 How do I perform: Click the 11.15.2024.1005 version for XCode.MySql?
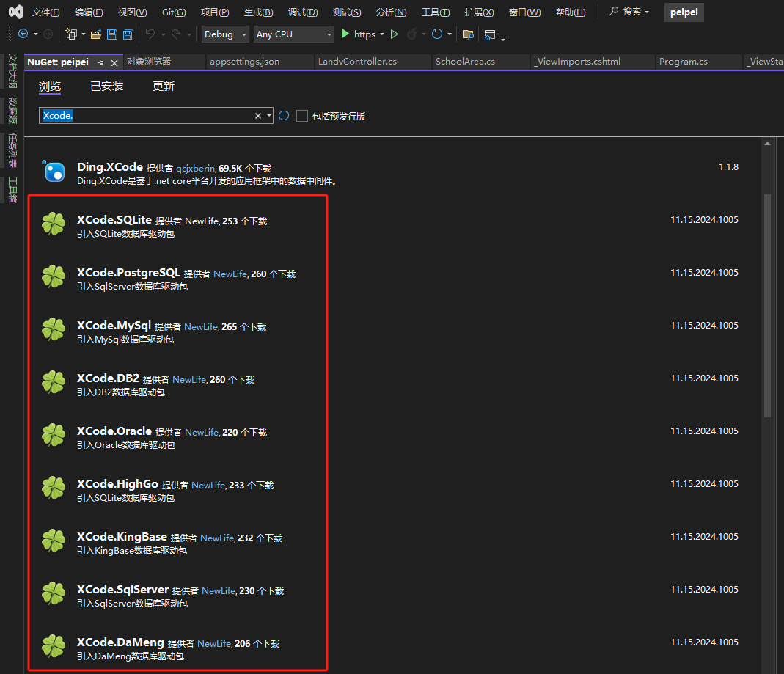click(704, 326)
